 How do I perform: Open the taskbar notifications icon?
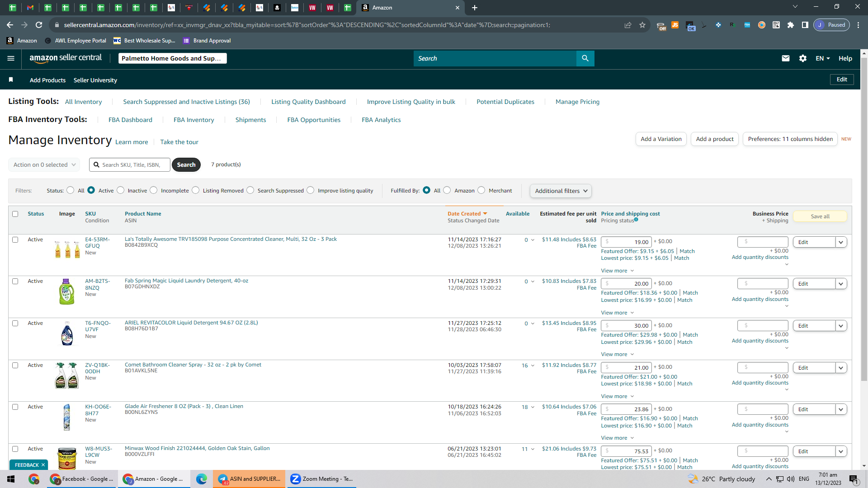tap(854, 479)
